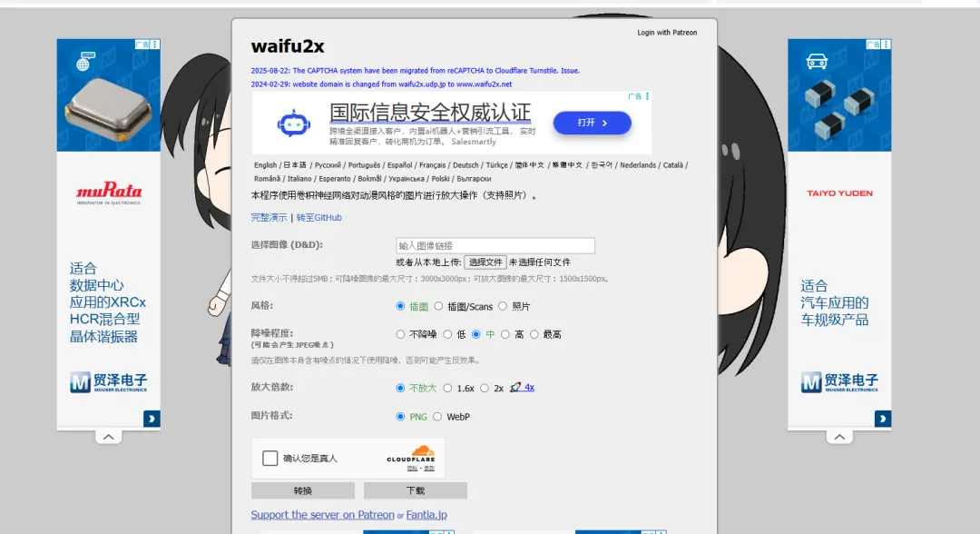
Task: Check the 确认您是真人 Cloudflare checkbox
Action: [x=270, y=459]
